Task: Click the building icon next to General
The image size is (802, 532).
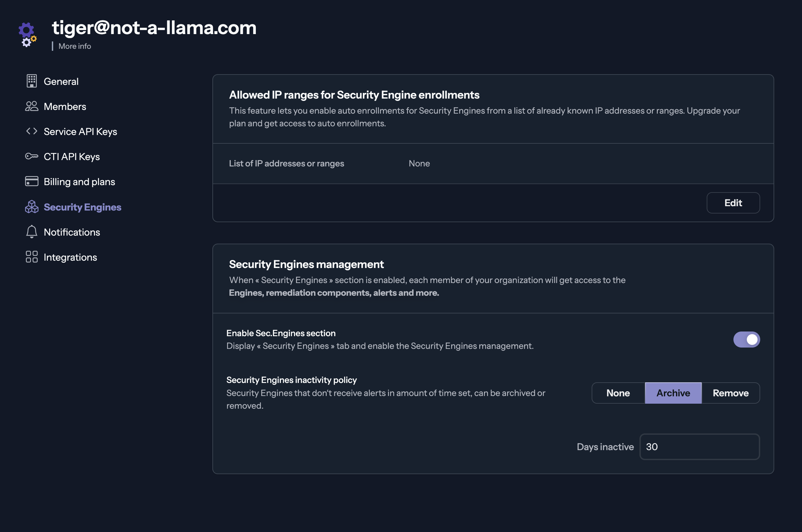Action: click(x=31, y=81)
